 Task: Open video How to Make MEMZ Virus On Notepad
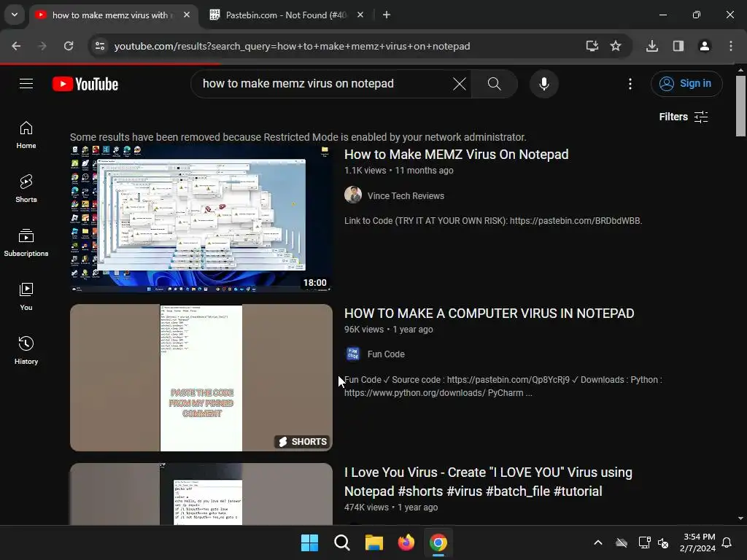tap(456, 155)
